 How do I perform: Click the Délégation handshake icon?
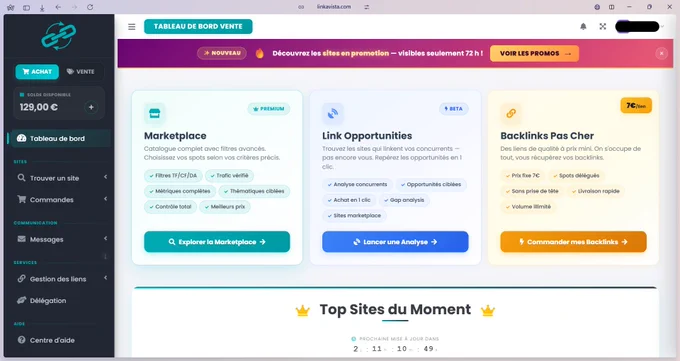click(21, 300)
